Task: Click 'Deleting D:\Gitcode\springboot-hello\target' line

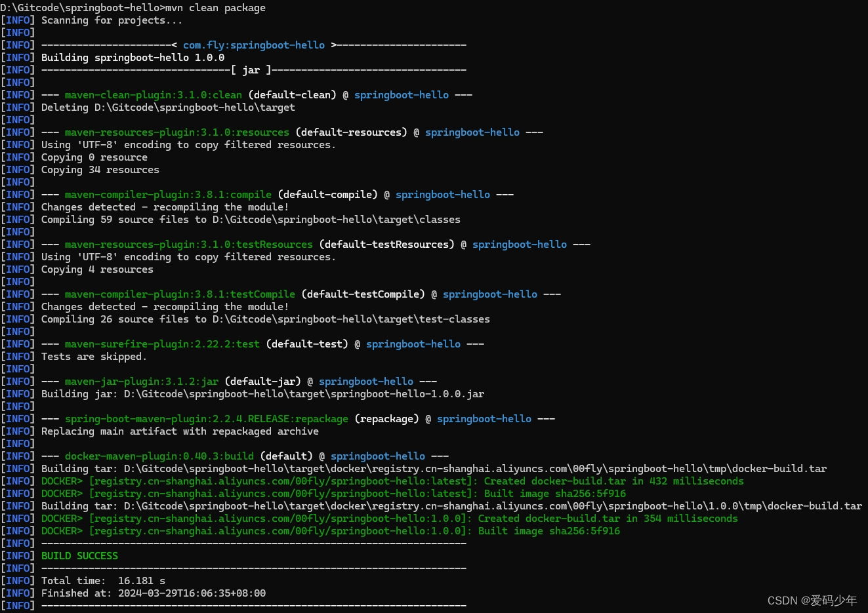Action: coord(168,108)
